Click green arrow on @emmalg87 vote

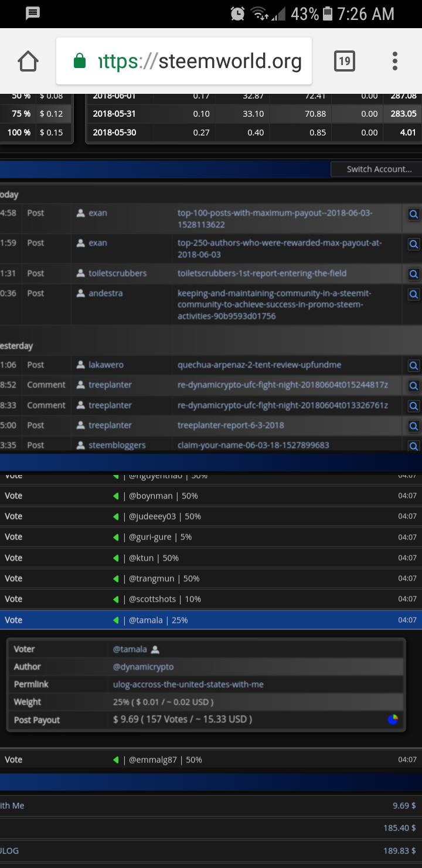(116, 760)
